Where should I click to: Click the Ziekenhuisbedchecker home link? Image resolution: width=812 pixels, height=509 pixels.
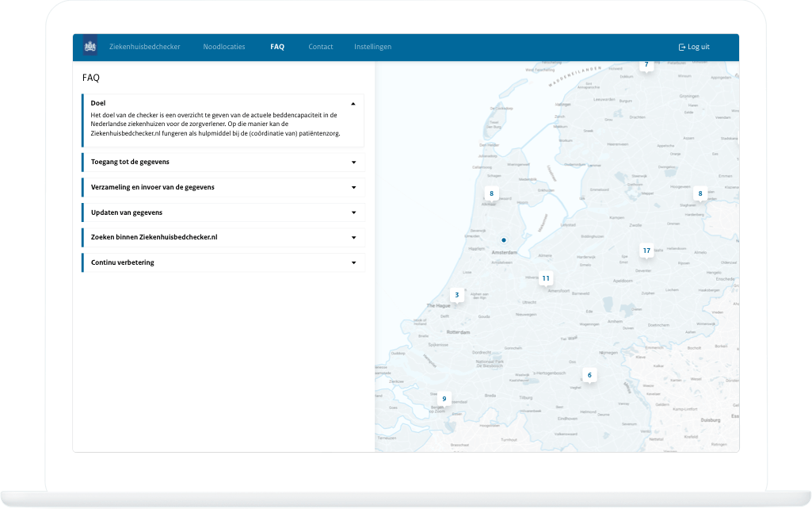[x=144, y=47]
